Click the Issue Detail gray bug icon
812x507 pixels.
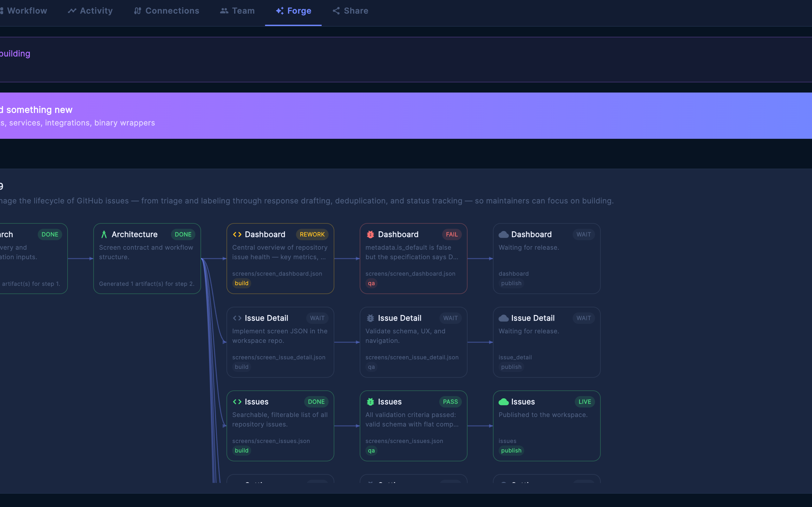click(x=370, y=318)
